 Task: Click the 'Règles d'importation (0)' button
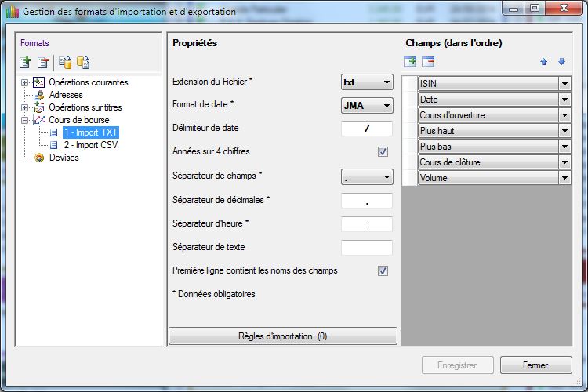(283, 336)
